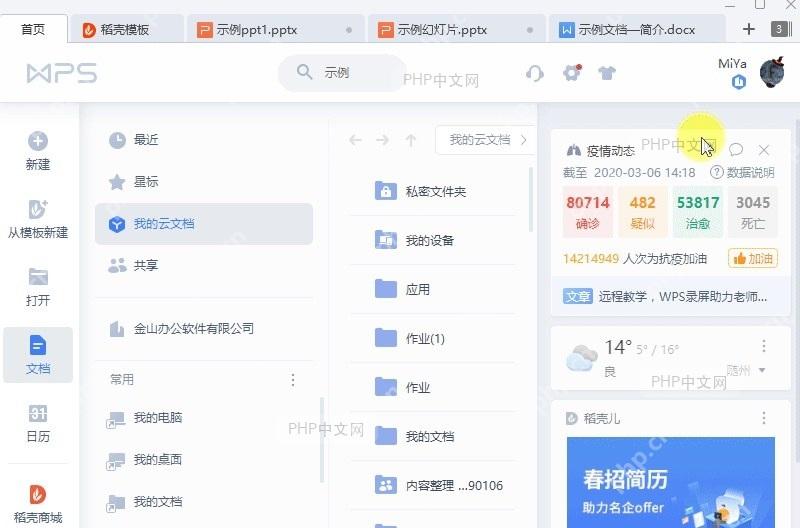Select the 文档 sidebar icon
800x528 pixels.
[x=38, y=345]
